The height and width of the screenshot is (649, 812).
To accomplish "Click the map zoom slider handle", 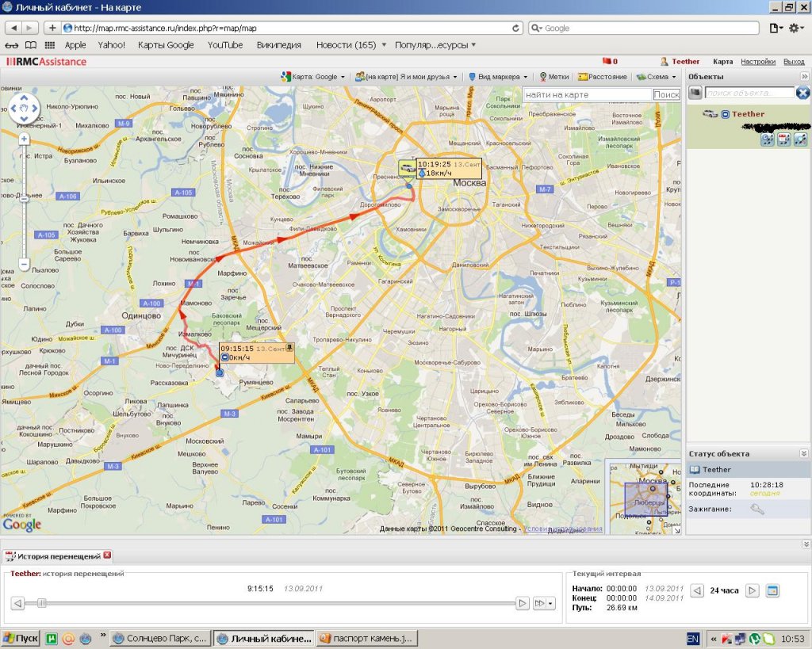I will click(24, 199).
